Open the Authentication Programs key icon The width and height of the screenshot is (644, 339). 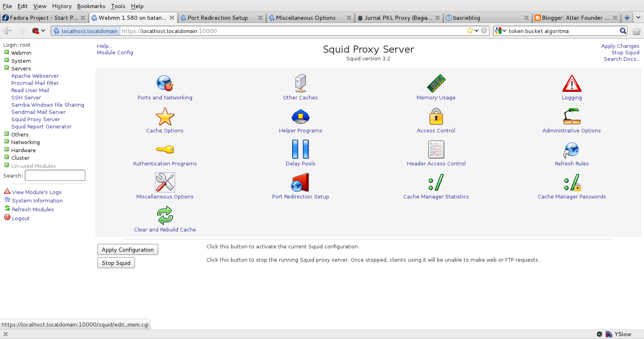[x=165, y=149]
